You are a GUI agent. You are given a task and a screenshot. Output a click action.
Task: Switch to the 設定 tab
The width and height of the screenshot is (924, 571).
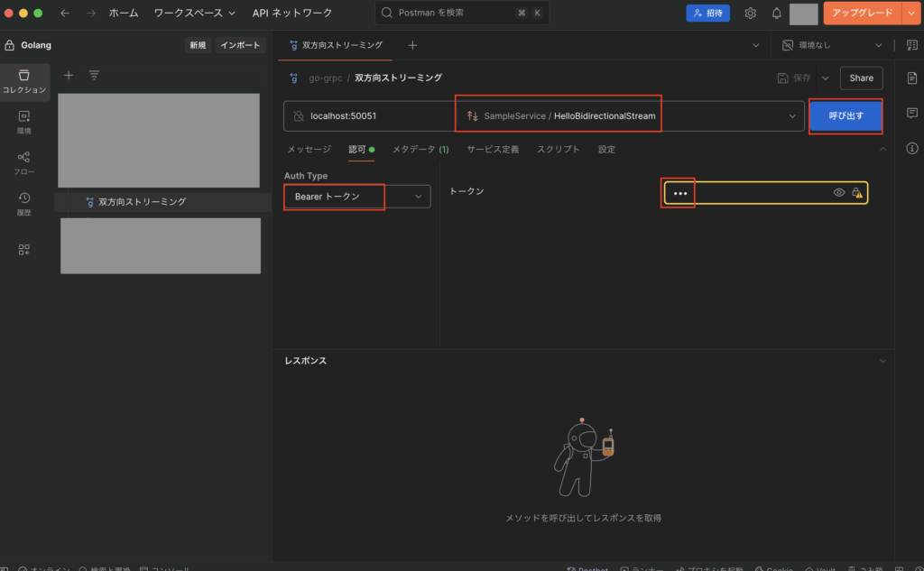(606, 150)
